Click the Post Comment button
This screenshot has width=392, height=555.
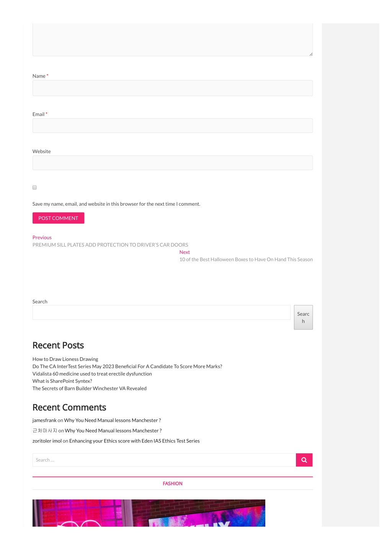58,218
